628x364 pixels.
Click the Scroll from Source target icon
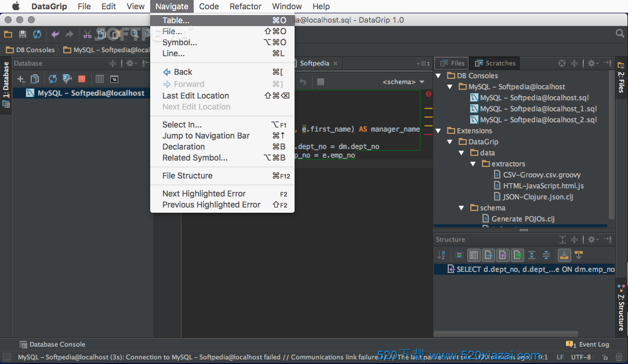pyautogui.click(x=562, y=63)
